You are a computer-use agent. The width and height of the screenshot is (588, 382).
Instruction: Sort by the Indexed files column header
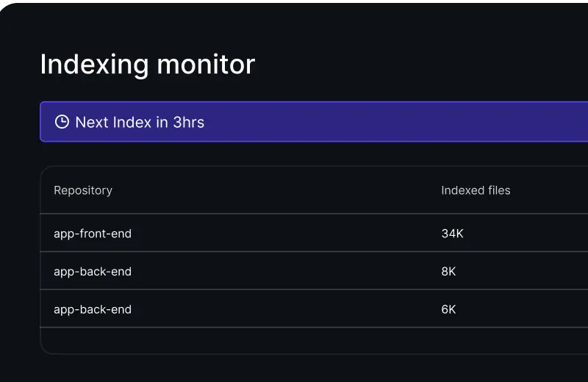pos(476,190)
